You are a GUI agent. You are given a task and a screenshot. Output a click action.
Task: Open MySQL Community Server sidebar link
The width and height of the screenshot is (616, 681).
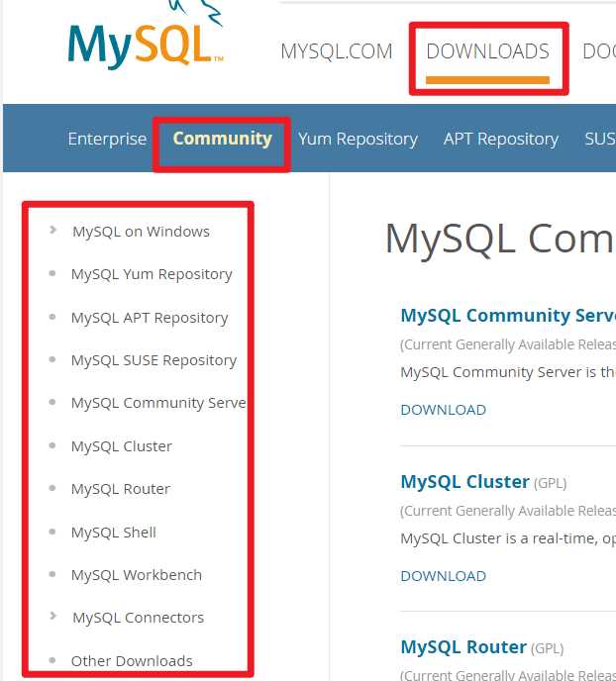(x=158, y=403)
